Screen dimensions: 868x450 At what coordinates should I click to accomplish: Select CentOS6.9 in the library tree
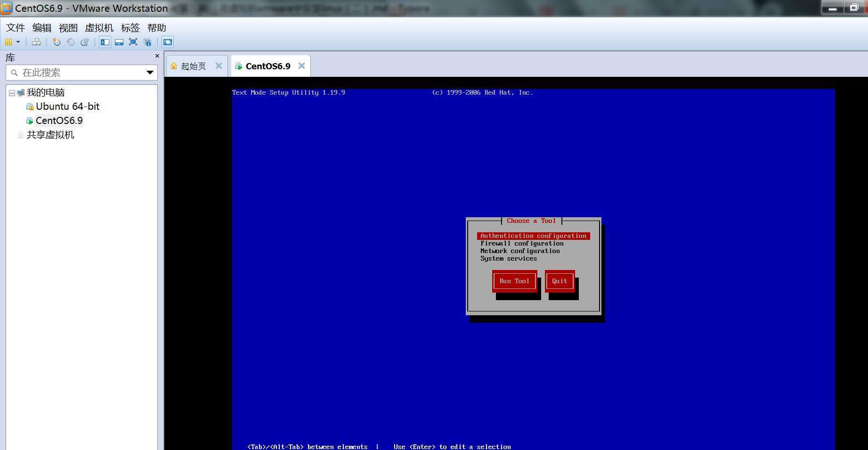click(x=59, y=121)
